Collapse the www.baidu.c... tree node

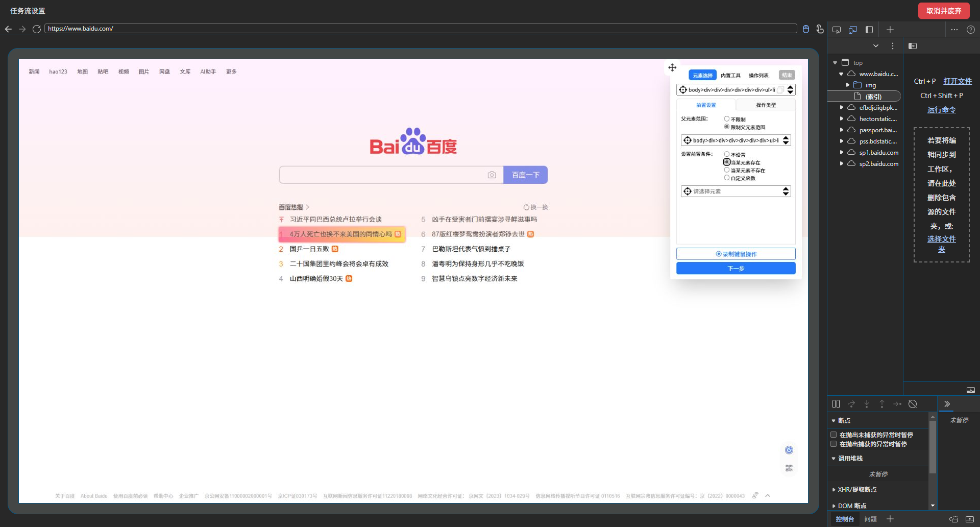pos(841,74)
